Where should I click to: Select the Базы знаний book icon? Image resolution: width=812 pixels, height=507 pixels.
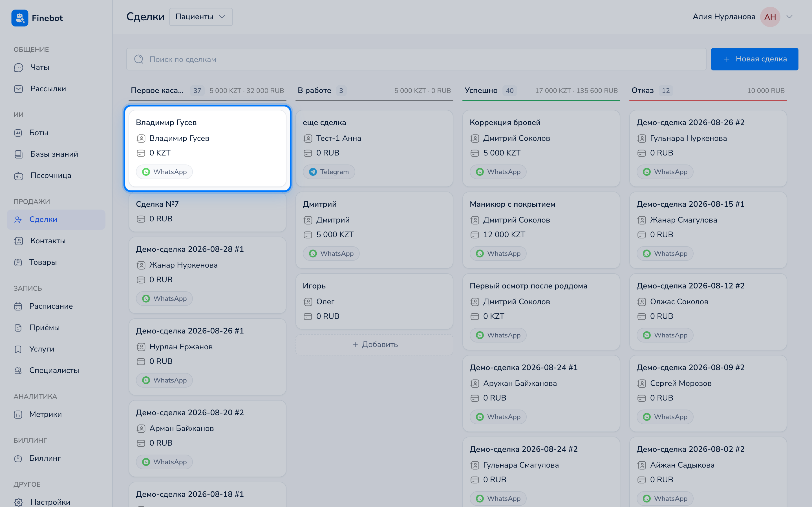point(18,154)
